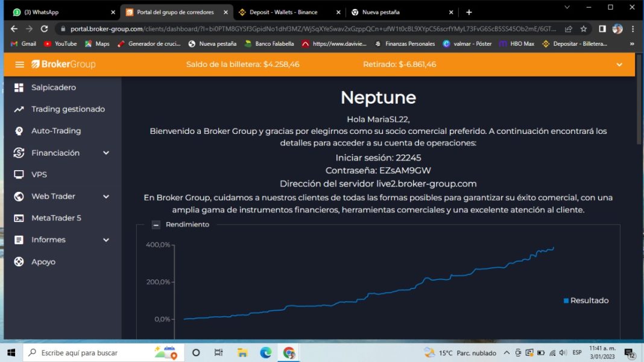Reload the Broker Group portal page
The image size is (644, 362).
point(45,29)
